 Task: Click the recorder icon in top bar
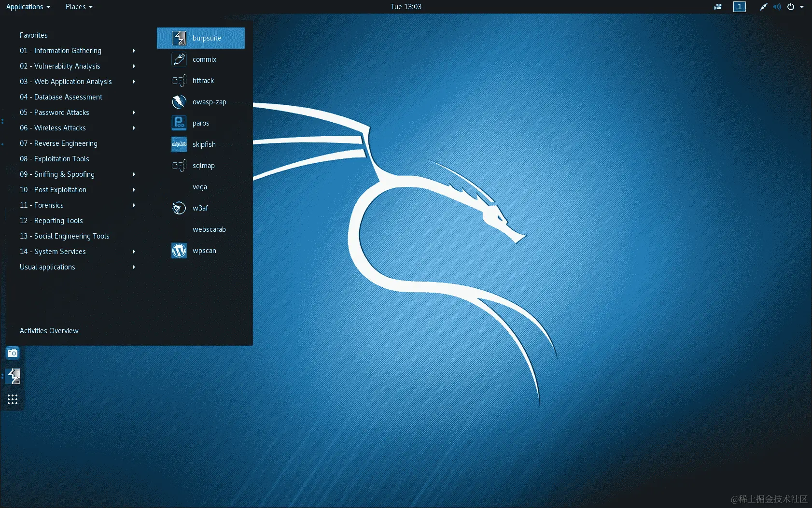tap(718, 7)
